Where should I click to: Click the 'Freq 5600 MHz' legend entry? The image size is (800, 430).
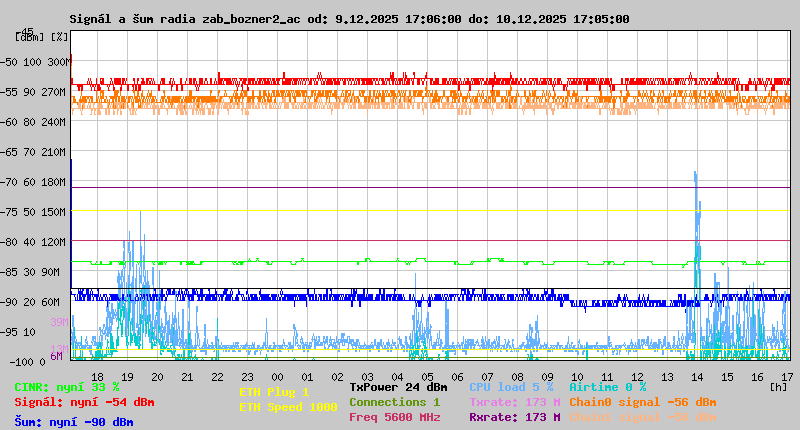tap(395, 417)
